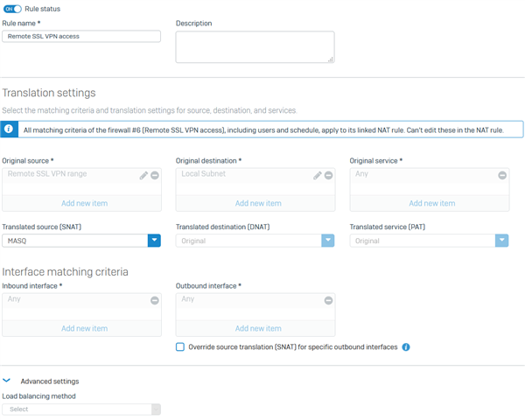
Task: Click into the Description text area
Action: [255, 47]
